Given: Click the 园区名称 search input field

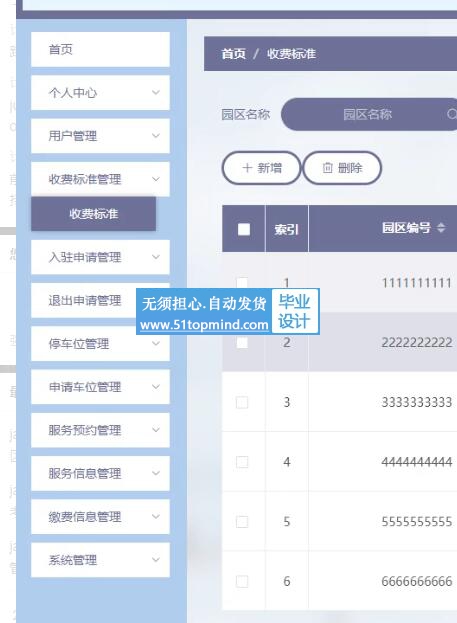Looking at the screenshot, I should 369,114.
